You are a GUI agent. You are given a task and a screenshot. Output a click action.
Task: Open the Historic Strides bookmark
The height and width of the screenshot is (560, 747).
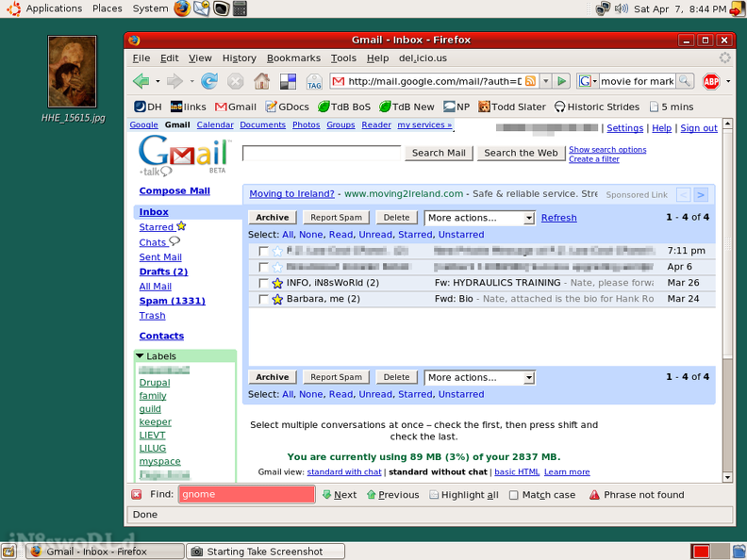(597, 107)
